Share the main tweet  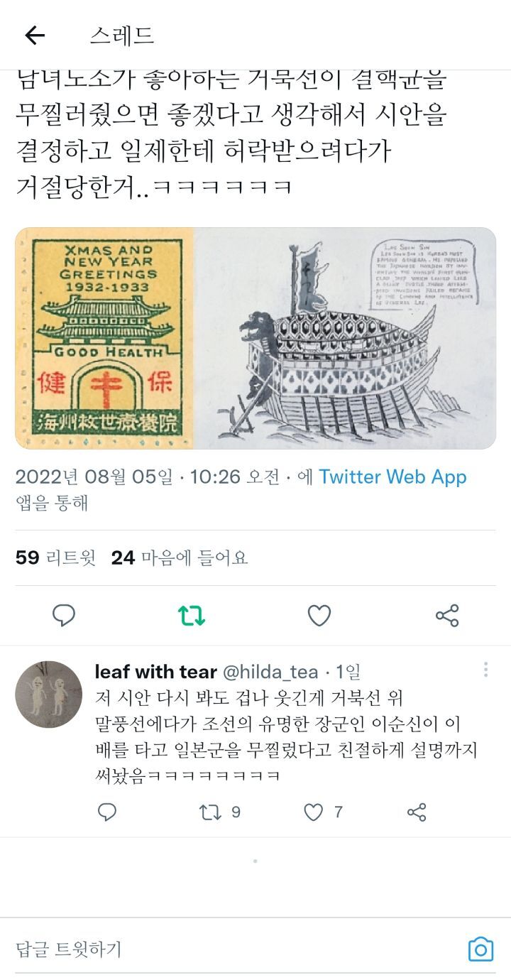coord(447,615)
